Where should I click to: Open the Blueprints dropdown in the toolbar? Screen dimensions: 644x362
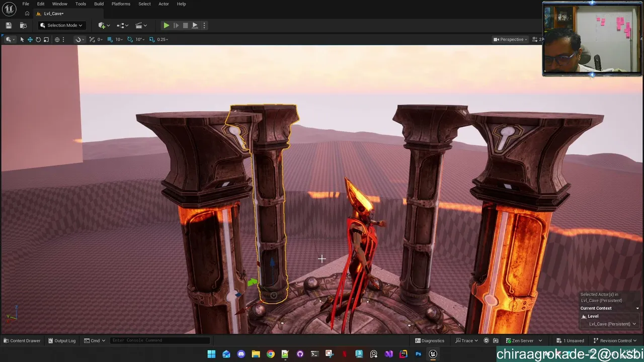click(122, 25)
